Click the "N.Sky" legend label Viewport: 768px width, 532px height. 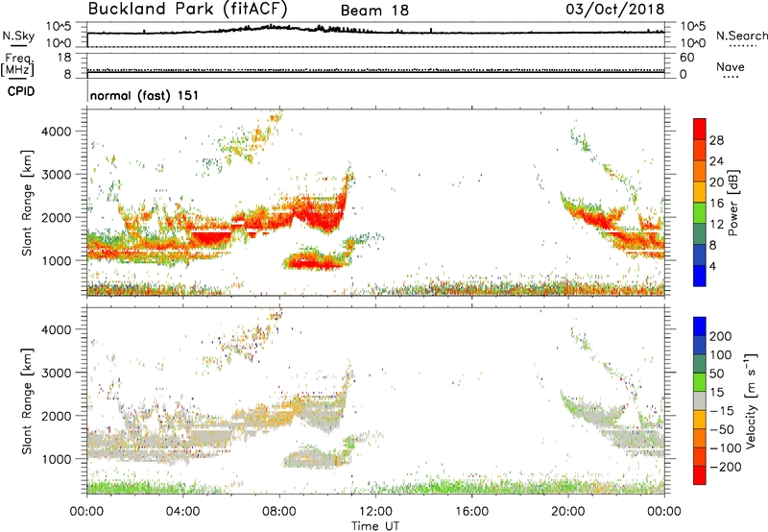tap(18, 36)
